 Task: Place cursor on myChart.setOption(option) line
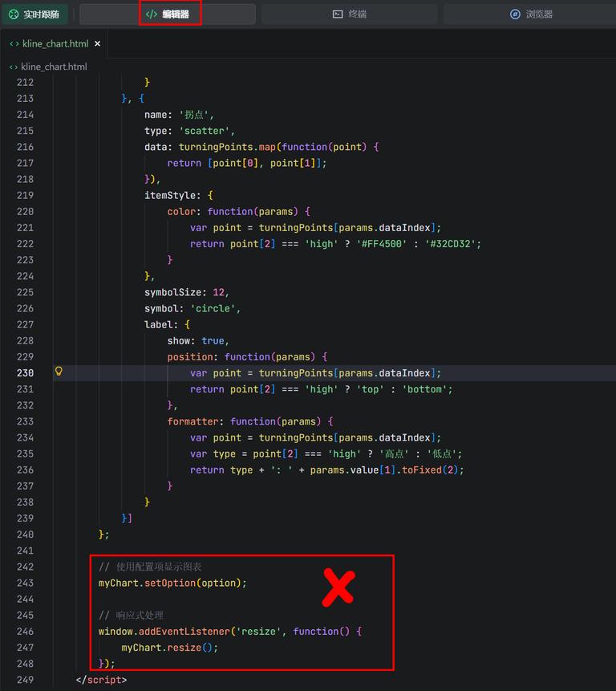point(172,583)
